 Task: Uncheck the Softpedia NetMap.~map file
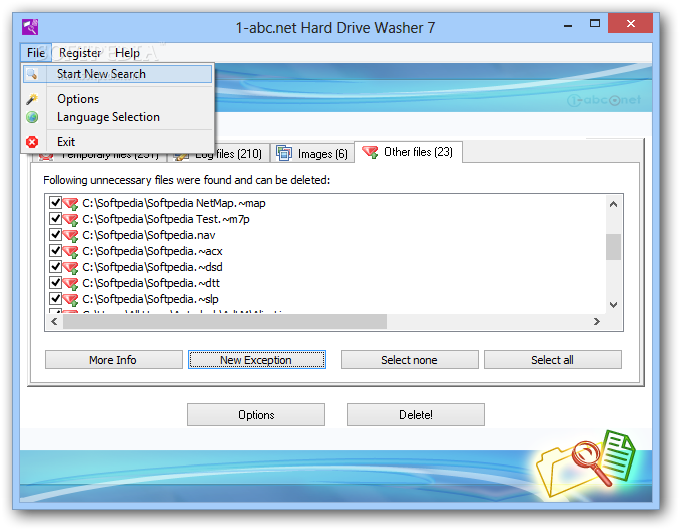tap(55, 203)
